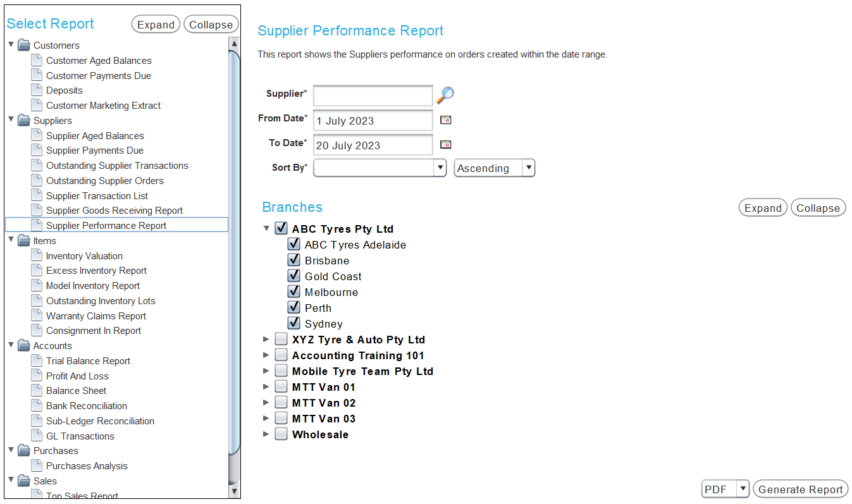Click the Deposits document icon
The image size is (852, 504).
[37, 90]
